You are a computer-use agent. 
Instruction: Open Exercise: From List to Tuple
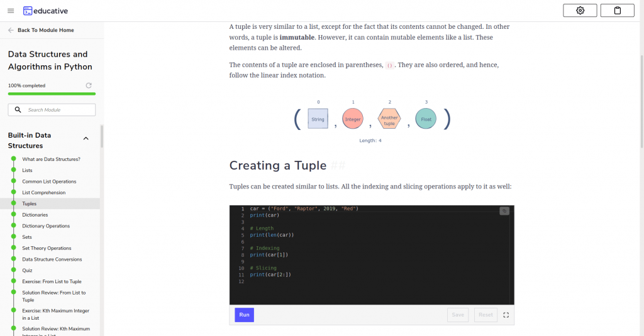click(52, 281)
